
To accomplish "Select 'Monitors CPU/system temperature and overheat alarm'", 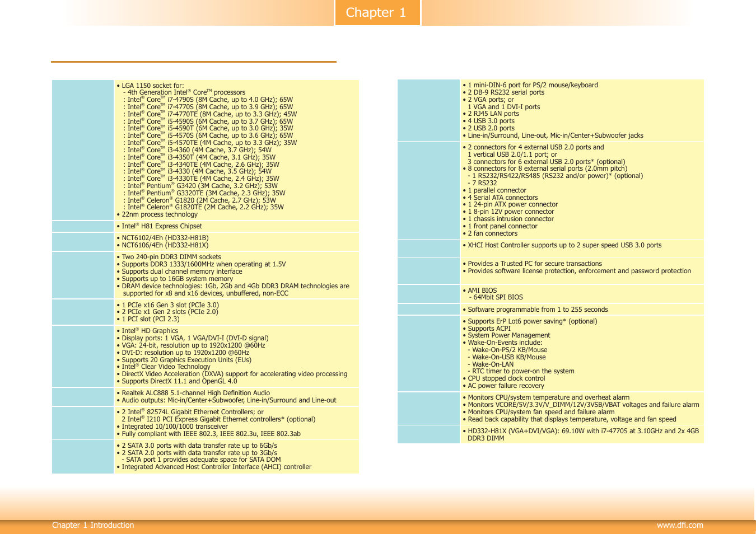I will click(546, 397).
